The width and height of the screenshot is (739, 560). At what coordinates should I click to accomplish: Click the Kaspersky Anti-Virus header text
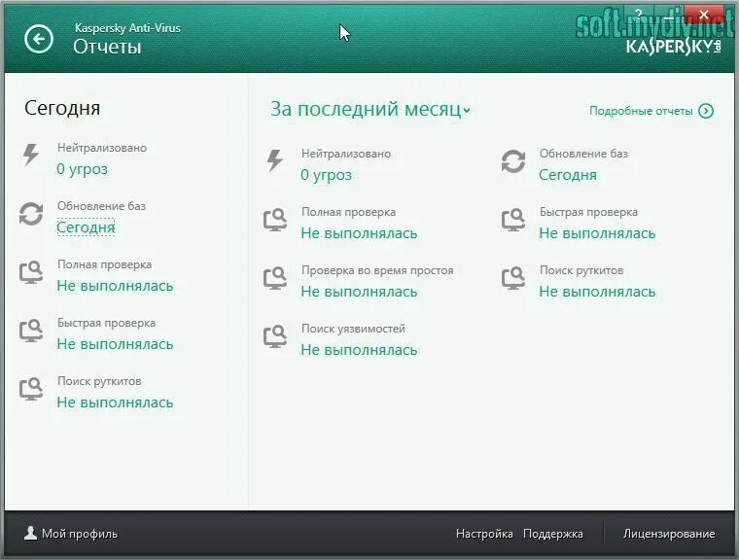point(127,28)
